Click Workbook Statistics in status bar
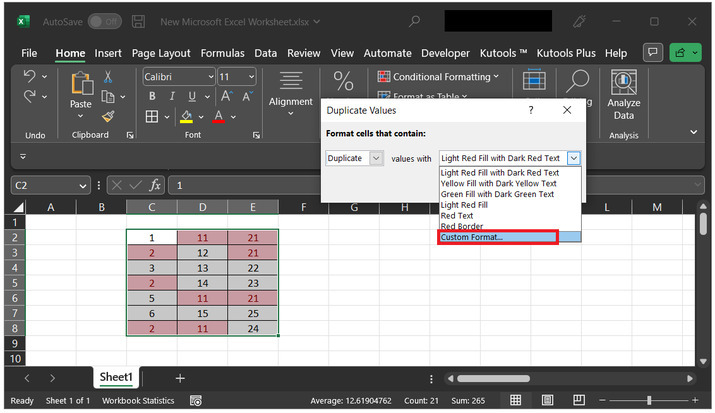Image resolution: width=715 pixels, height=413 pixels. point(138,401)
